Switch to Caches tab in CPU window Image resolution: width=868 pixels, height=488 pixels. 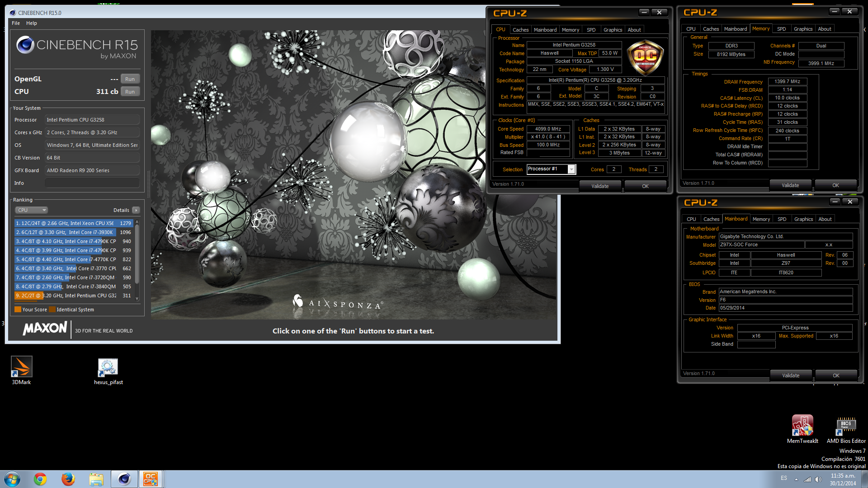[x=520, y=30]
